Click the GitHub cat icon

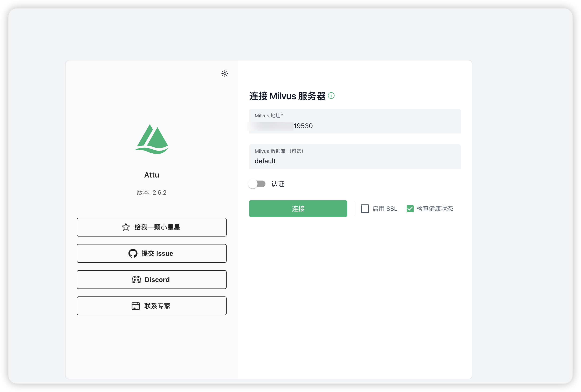133,253
